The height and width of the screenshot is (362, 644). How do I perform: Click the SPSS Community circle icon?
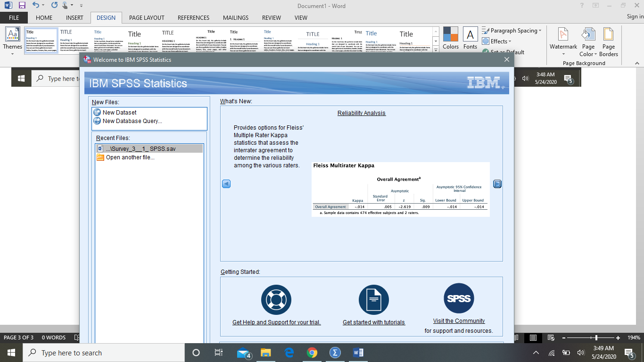[x=458, y=298]
